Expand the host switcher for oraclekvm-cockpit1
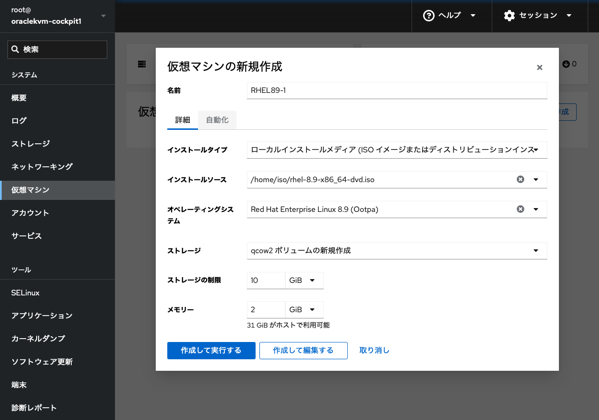Viewport: 599px width, 420px height. coord(57,16)
